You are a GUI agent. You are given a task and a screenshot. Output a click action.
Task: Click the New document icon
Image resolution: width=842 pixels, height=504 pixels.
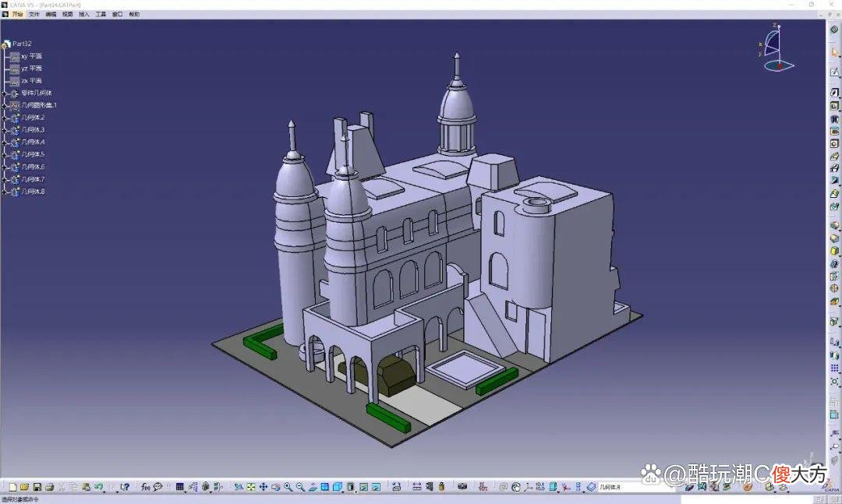coord(12,487)
